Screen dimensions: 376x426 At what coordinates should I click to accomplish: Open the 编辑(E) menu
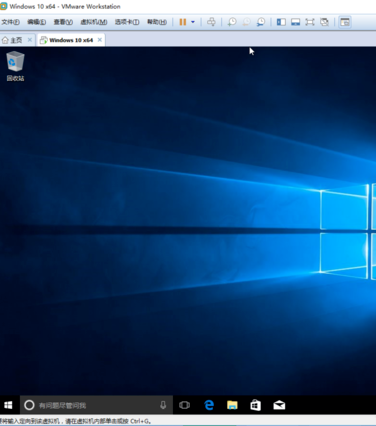click(36, 22)
